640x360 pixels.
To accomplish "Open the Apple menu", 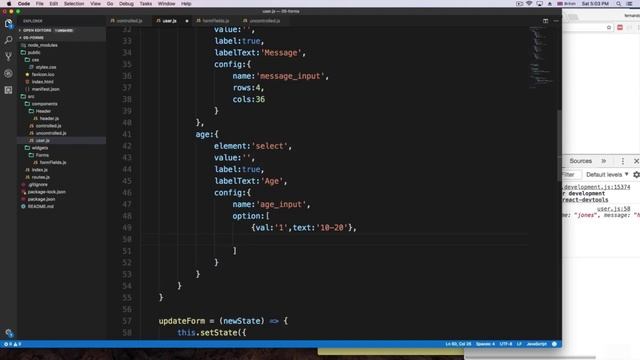I will 9,4.
